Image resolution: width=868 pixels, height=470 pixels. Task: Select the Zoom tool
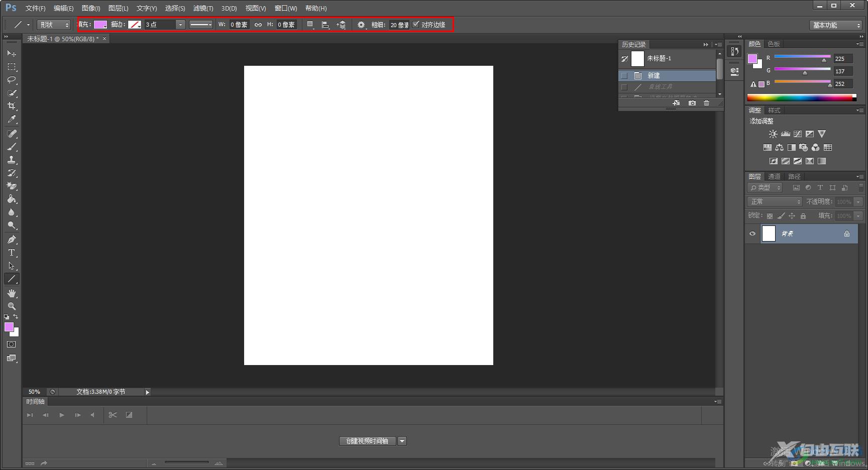(x=12, y=306)
